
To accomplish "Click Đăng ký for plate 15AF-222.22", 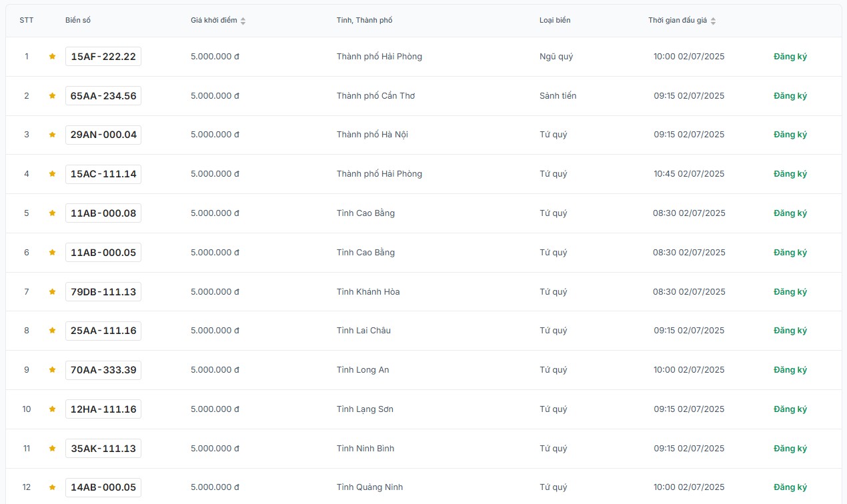I will (x=790, y=57).
